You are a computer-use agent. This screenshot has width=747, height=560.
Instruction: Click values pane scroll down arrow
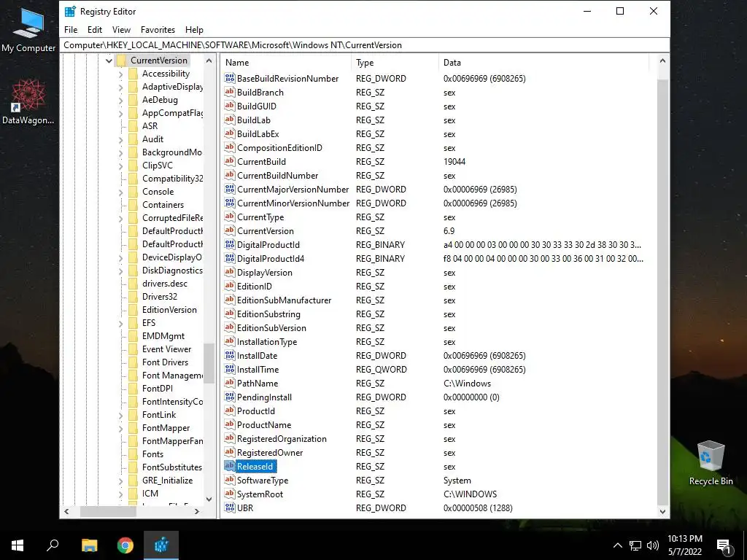pos(662,512)
